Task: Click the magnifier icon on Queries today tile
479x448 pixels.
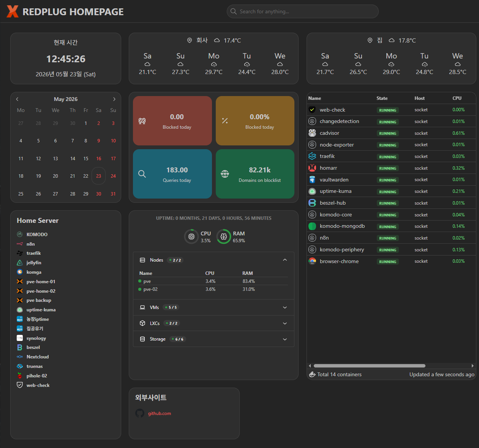Action: [142, 174]
